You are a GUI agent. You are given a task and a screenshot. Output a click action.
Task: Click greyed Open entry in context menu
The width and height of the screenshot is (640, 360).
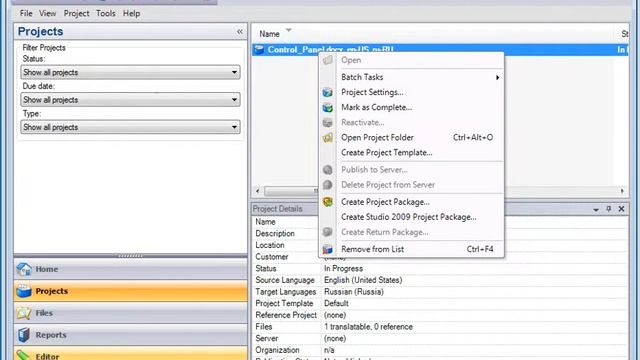coord(411,60)
